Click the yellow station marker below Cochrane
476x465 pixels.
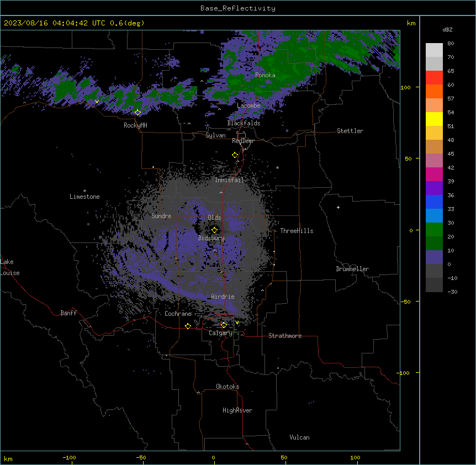[188, 326]
